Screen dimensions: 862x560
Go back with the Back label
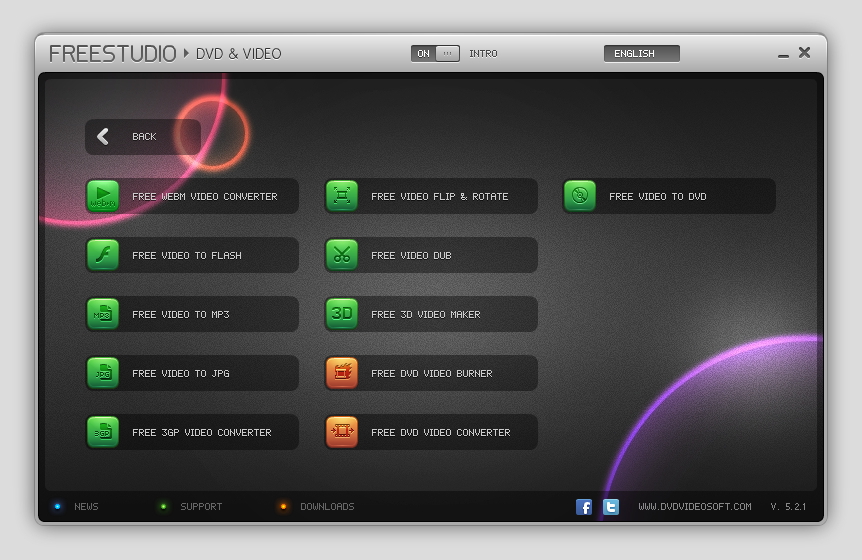click(144, 136)
